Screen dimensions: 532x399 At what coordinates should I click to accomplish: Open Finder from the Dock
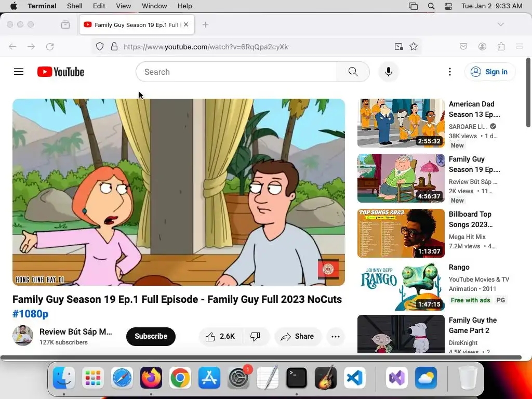(64, 378)
